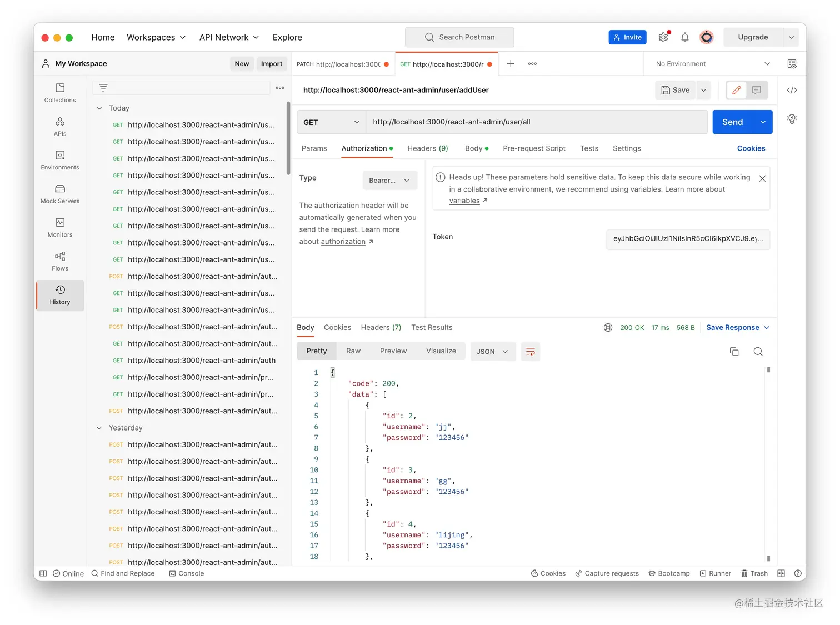
Task: Switch to the PATCH request tab
Action: (x=343, y=64)
